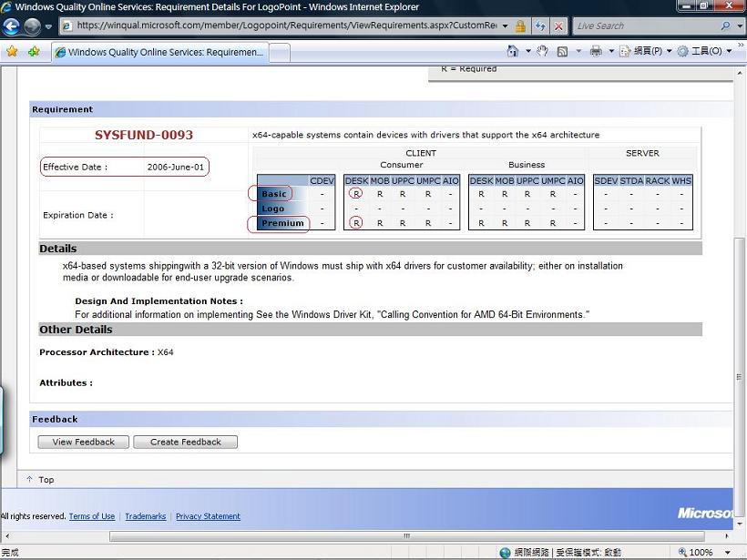The width and height of the screenshot is (747, 560).
Task: Open the Print options dropdown arrow
Action: 611,51
